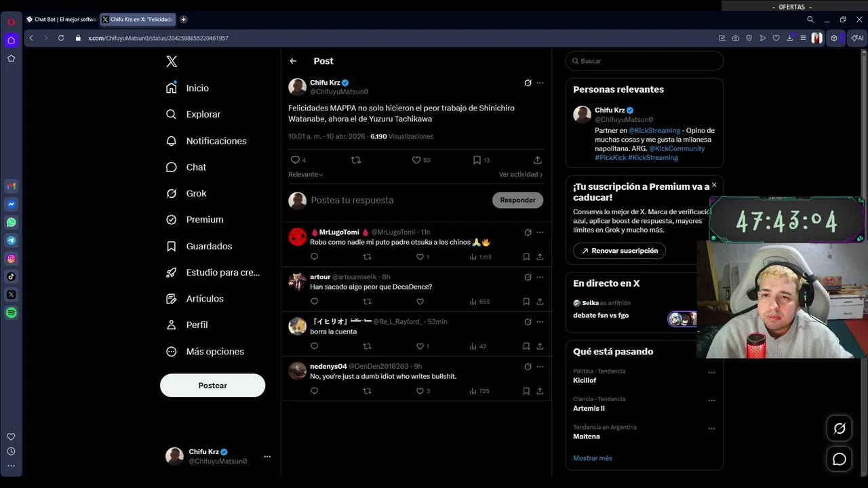Like MrLugoTomi's reply
868x488 pixels.
click(x=420, y=257)
